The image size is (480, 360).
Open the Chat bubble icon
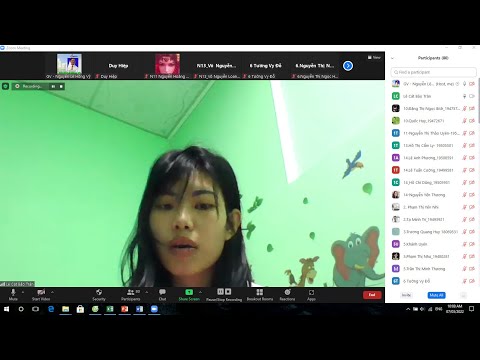pos(162,292)
